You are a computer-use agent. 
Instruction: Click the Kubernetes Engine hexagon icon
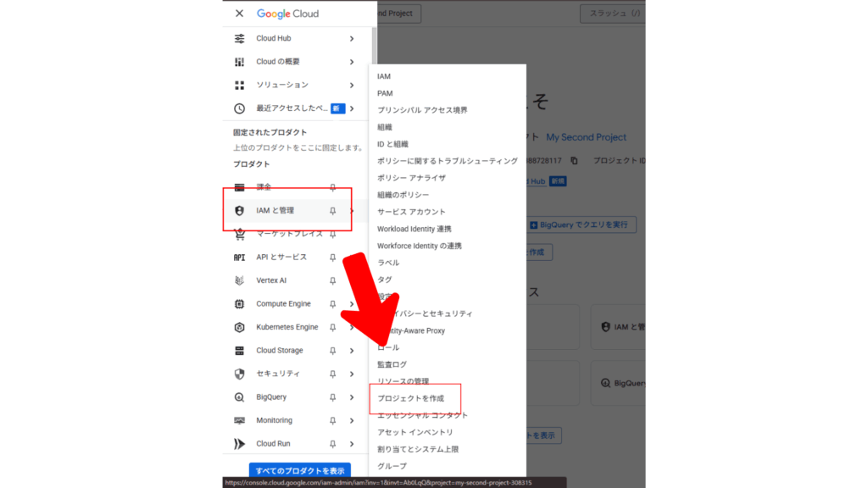click(x=239, y=328)
